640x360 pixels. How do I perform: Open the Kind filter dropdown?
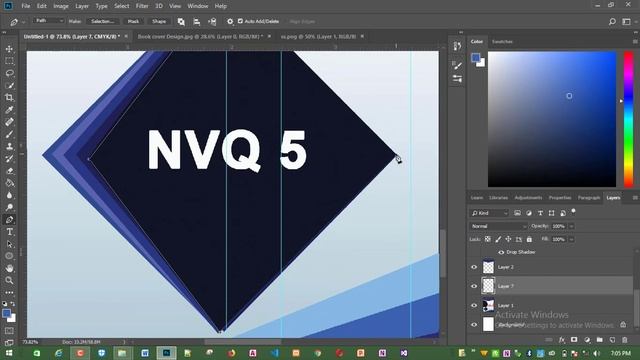tap(489, 213)
